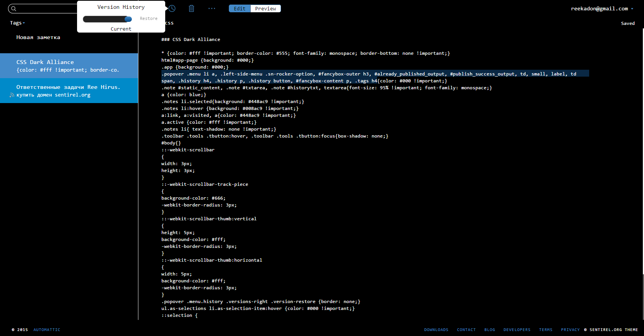
Task: Click the note tag field showing 'css'
Action: pos(169,23)
